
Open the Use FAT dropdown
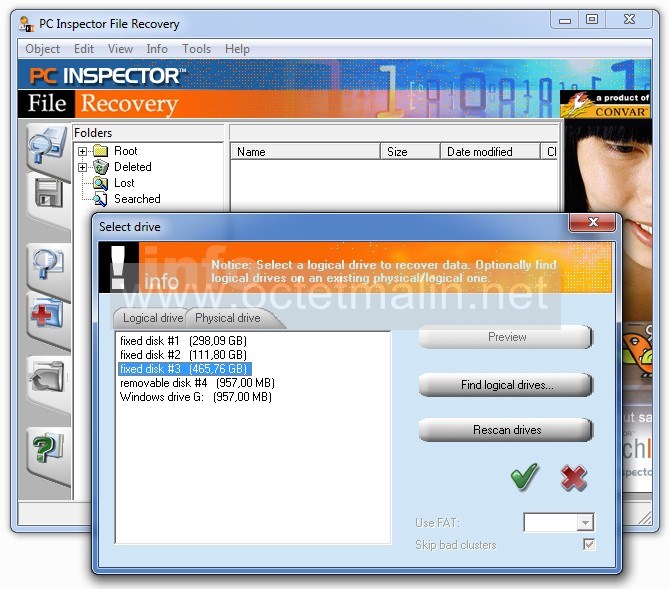click(x=585, y=522)
